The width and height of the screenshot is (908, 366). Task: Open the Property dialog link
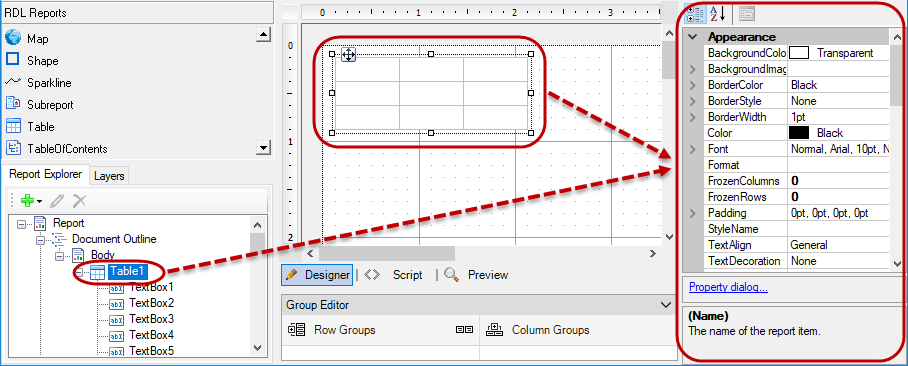pyautogui.click(x=728, y=287)
